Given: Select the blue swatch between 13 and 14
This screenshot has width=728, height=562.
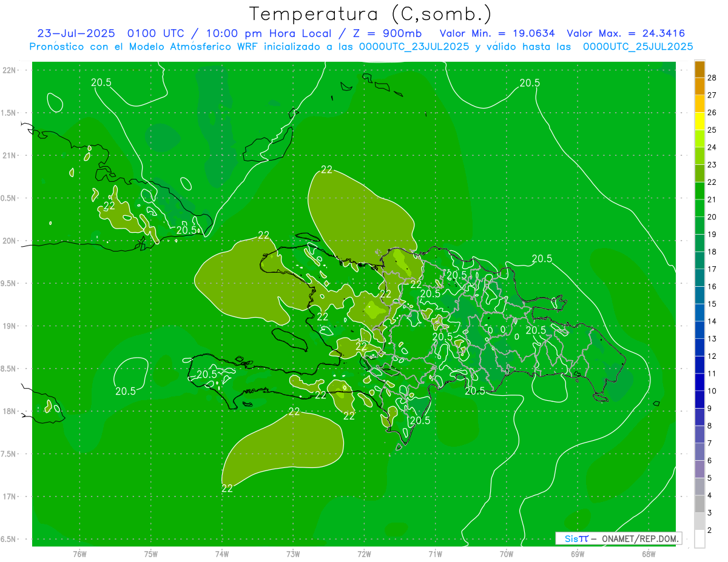Looking at the screenshot, I should click(x=699, y=330).
